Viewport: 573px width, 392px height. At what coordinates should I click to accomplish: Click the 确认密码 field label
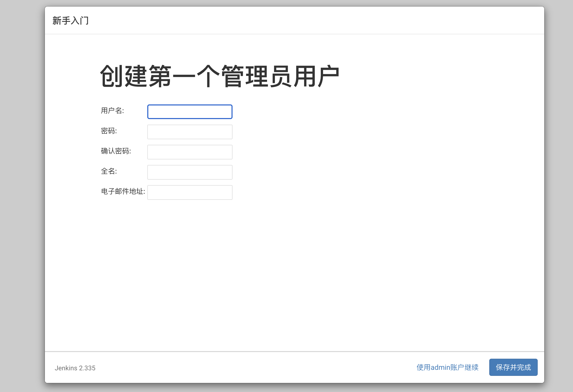pos(116,151)
